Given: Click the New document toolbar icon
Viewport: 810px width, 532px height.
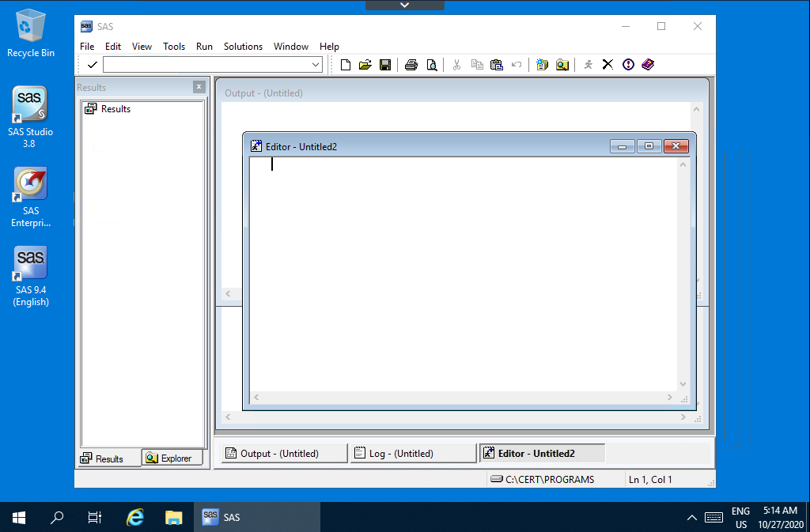Looking at the screenshot, I should [346, 65].
